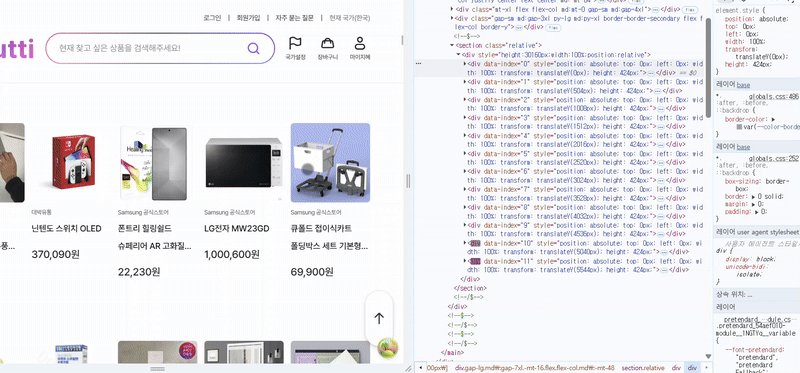Click breadcrumb right scroll arrow in DevTools

click(707, 368)
